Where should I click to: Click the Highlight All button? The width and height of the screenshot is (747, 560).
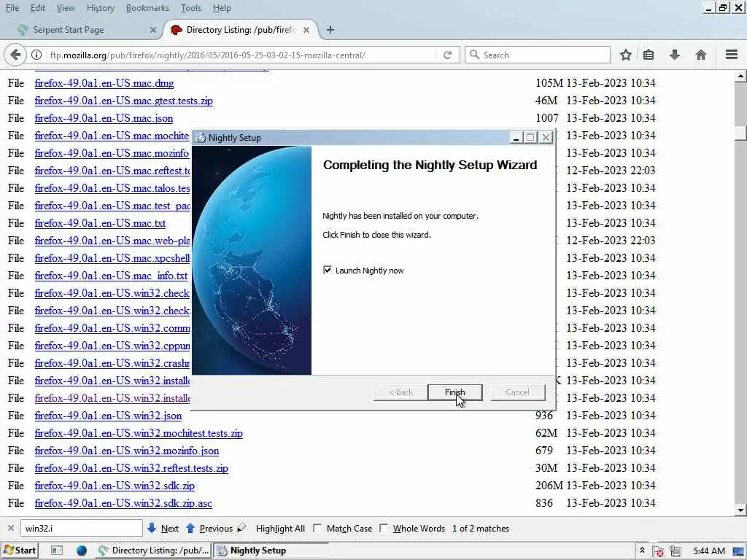pyautogui.click(x=280, y=529)
